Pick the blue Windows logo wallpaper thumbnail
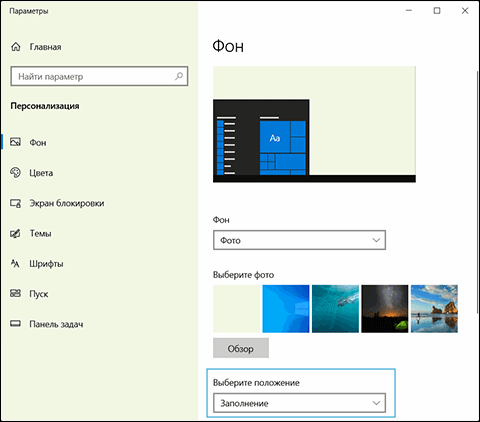 coord(286,309)
